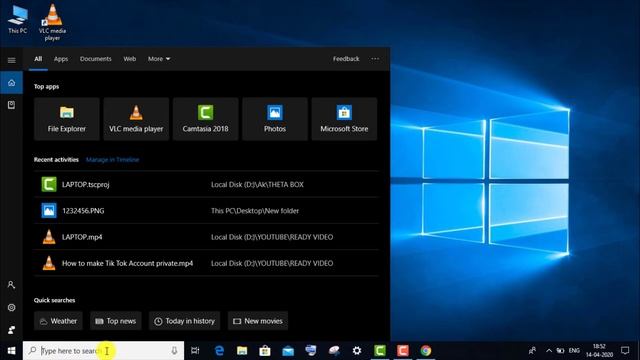Open the three-dot options menu
The image size is (640, 360).
375,59
